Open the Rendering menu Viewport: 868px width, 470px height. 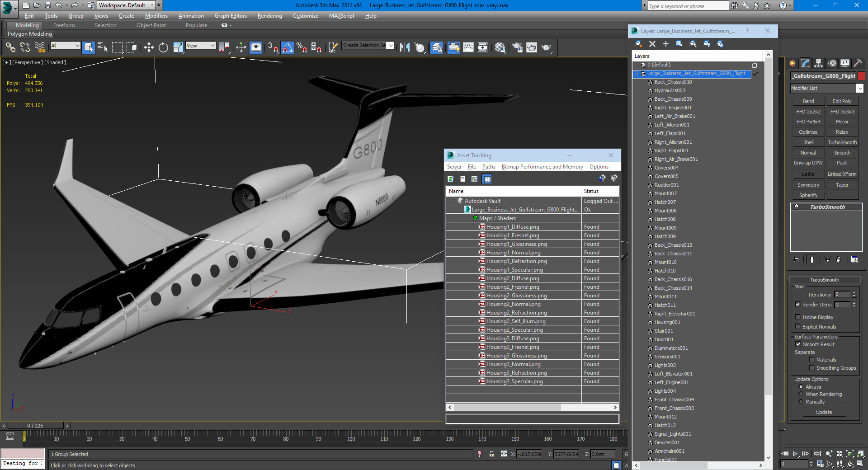point(269,15)
